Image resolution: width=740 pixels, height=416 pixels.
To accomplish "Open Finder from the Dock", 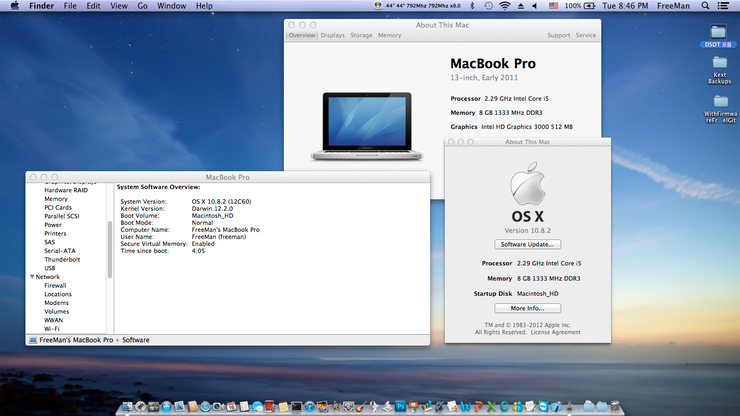I will coord(127,406).
